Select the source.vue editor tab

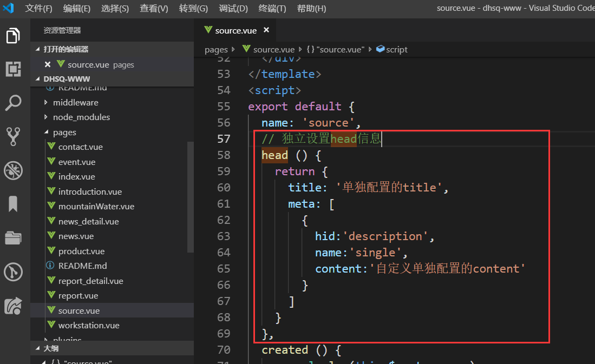point(235,30)
